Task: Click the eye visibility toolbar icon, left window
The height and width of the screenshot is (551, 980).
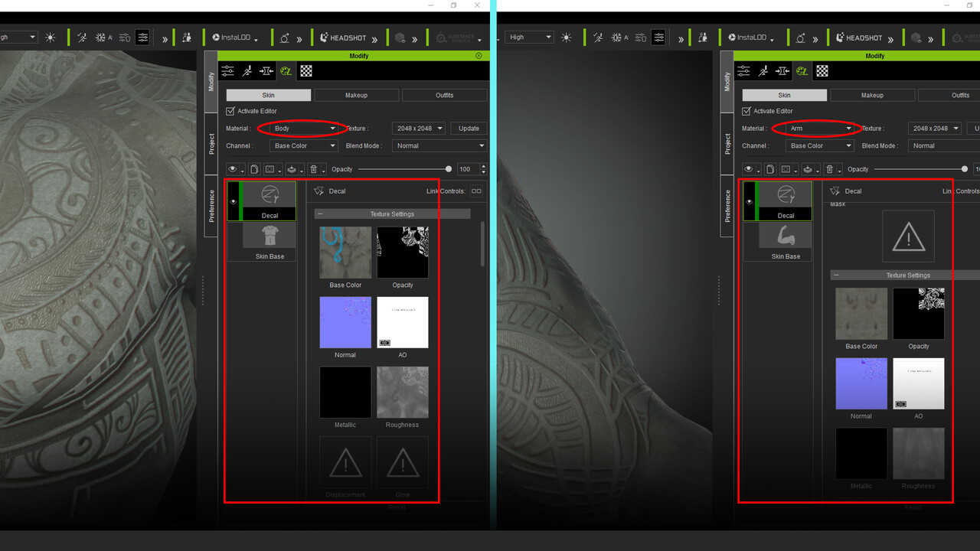Action: tap(234, 169)
